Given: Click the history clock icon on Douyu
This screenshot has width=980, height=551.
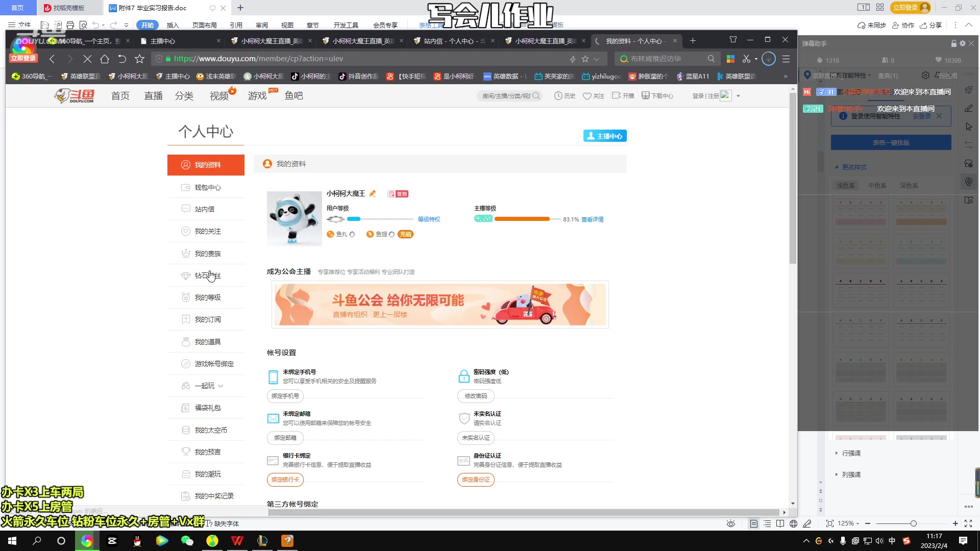Looking at the screenshot, I should [x=558, y=96].
